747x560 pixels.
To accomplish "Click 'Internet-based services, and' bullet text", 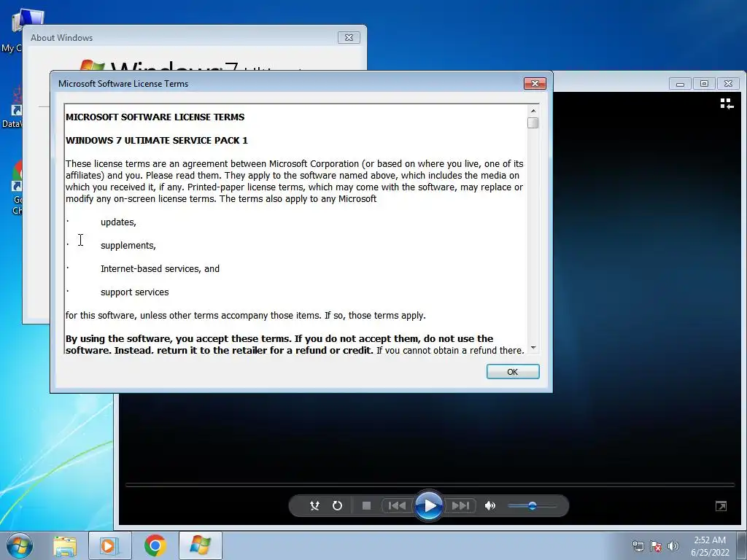I will pos(160,269).
